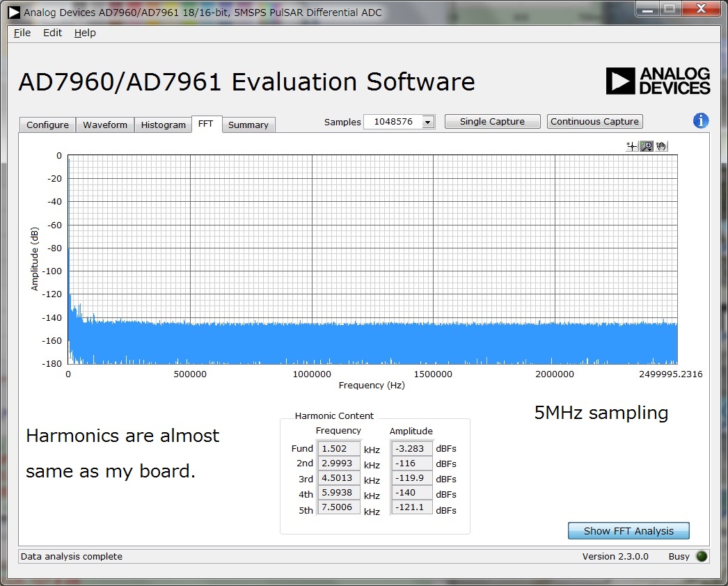This screenshot has width=728, height=586.
Task: Expand the Samples dropdown arrow
Action: pyautogui.click(x=427, y=122)
